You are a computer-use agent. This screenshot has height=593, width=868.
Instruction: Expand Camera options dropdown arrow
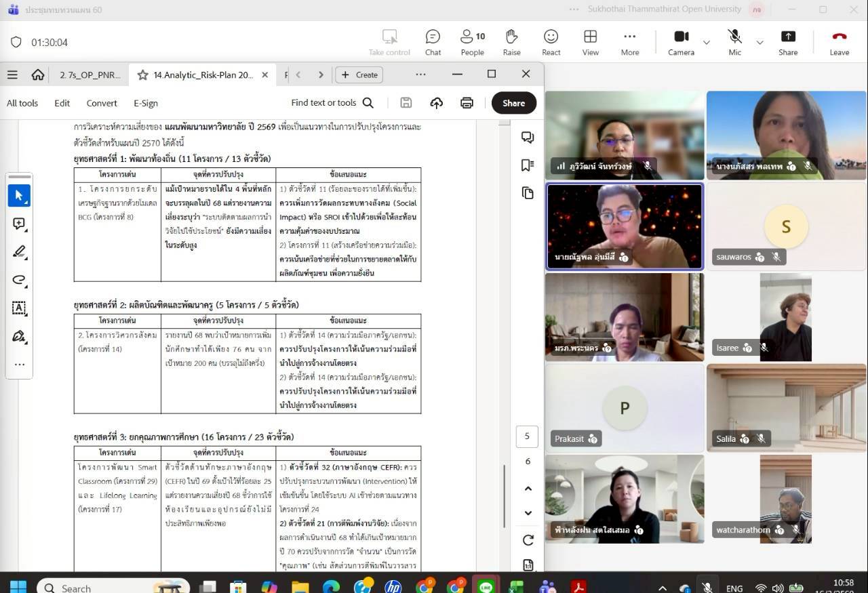pyautogui.click(x=707, y=43)
